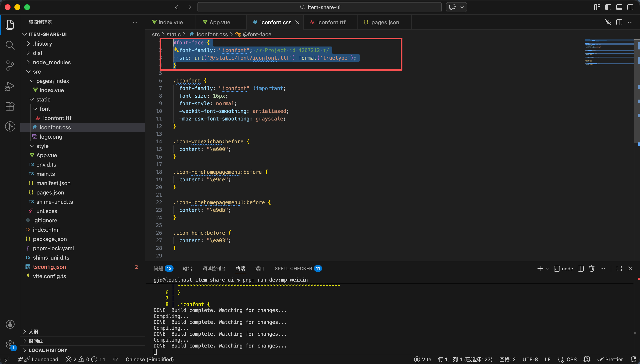Open new terminal launch profile dropdown
The image size is (640, 364).
[547, 268]
